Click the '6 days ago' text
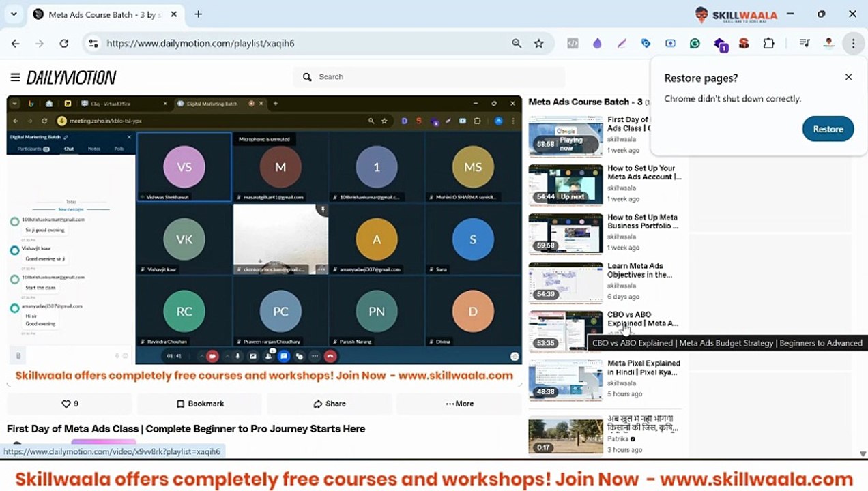This screenshot has width=868, height=491. pos(623,297)
